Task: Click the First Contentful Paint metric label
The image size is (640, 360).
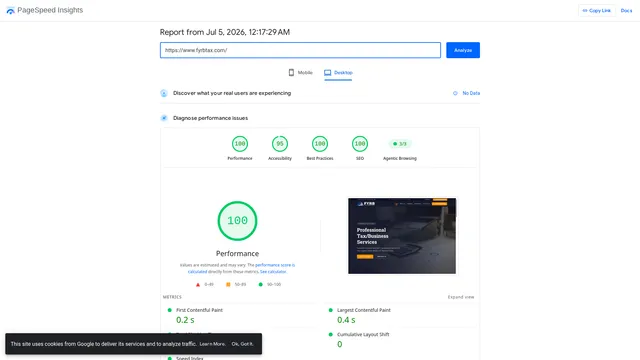Action: (x=199, y=310)
